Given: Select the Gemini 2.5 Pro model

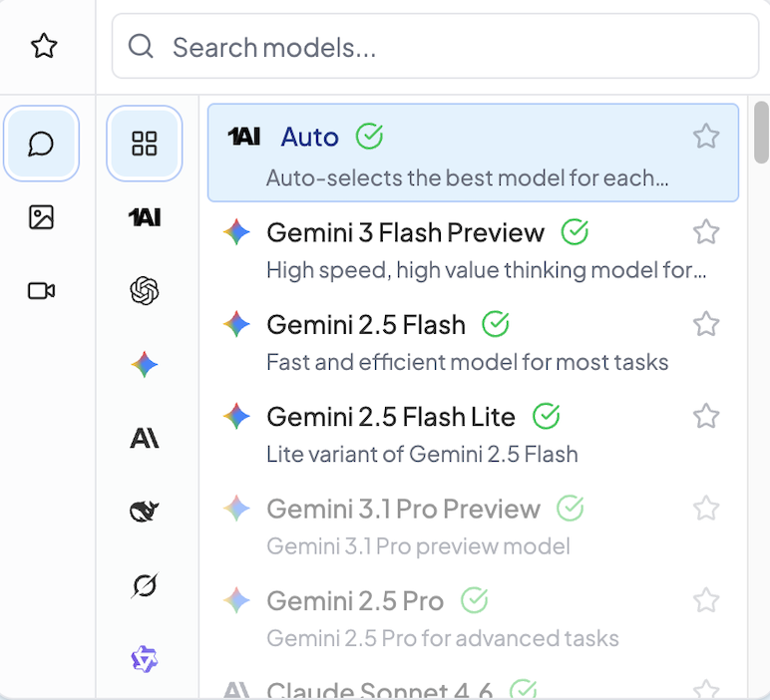Looking at the screenshot, I should point(473,618).
